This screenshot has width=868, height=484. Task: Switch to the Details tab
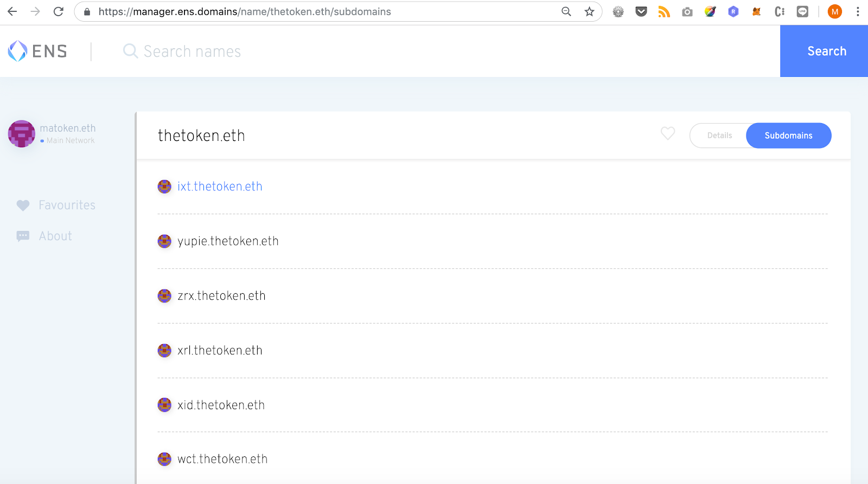point(719,135)
